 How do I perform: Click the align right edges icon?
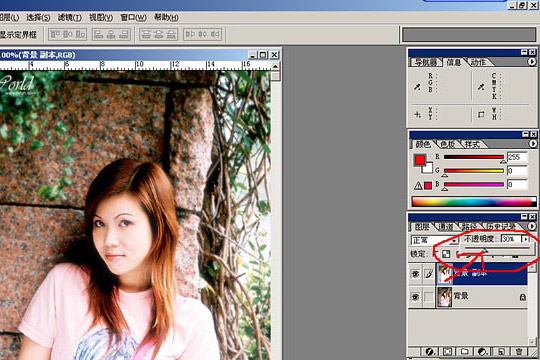124,34
